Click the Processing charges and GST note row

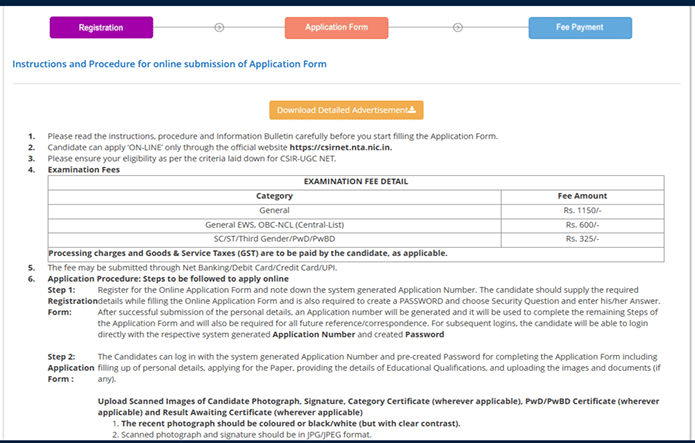coord(248,253)
